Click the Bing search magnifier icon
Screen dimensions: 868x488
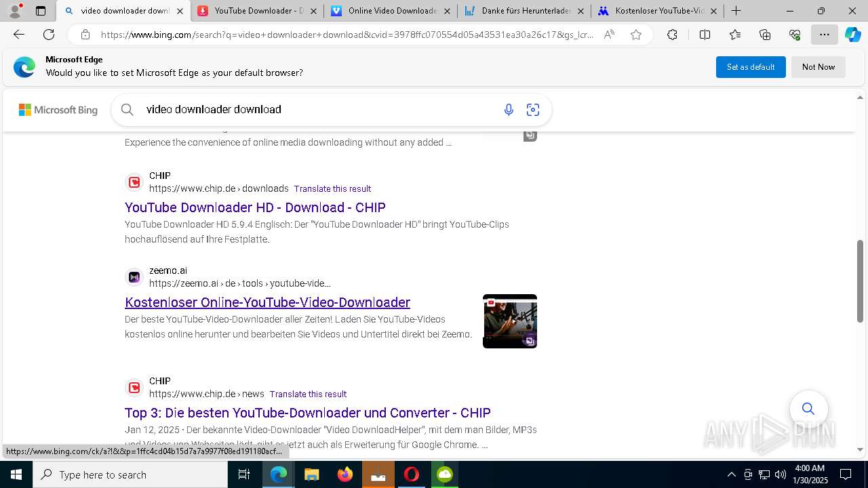tap(127, 110)
